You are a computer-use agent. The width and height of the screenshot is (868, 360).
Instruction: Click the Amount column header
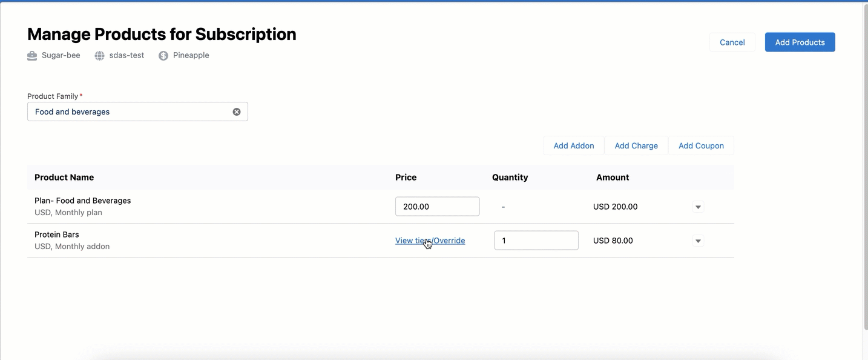613,178
